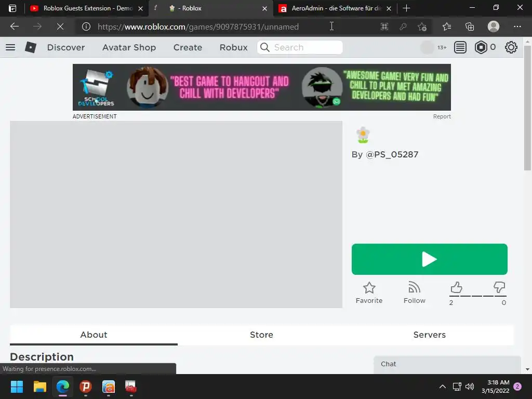View site information icon

point(86,26)
